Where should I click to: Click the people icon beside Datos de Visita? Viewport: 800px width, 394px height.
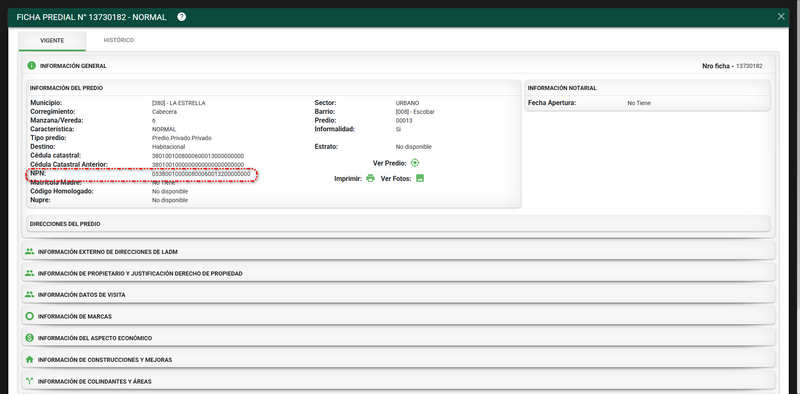[x=29, y=294]
